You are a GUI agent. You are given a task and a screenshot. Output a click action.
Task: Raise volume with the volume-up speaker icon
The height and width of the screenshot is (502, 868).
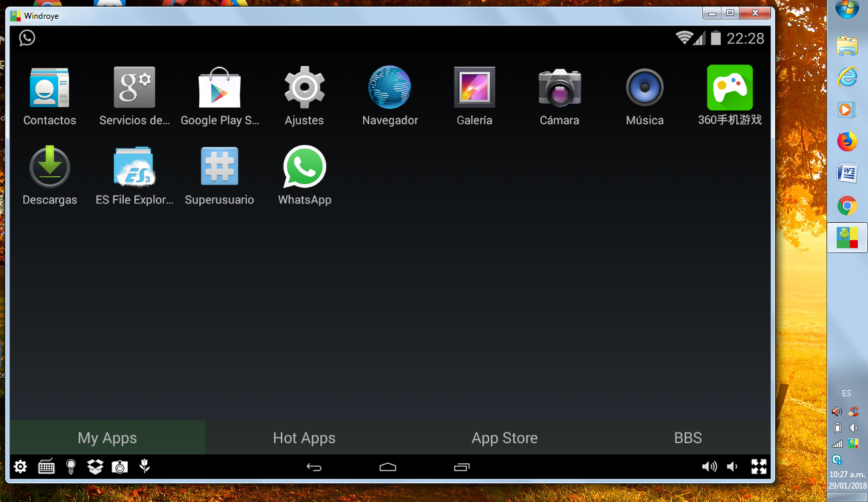click(x=710, y=467)
